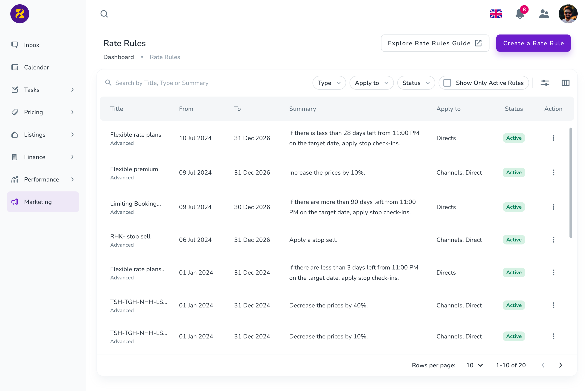Open the column view icon
Screen dimensions: 588x391
tap(565, 83)
